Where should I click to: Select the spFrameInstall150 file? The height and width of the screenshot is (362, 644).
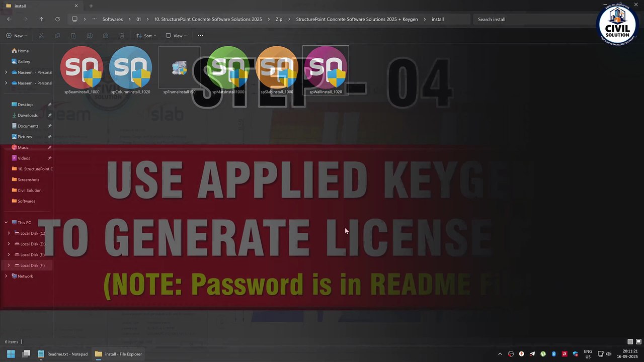coord(179,70)
